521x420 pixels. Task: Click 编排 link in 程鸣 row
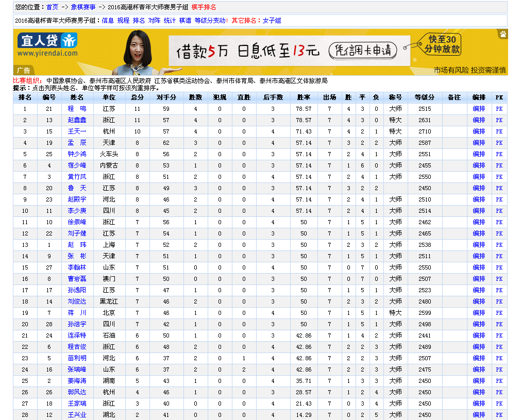(x=479, y=109)
